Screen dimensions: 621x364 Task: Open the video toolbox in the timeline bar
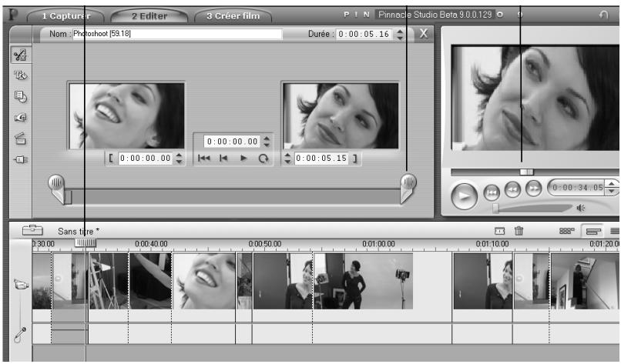(32, 230)
